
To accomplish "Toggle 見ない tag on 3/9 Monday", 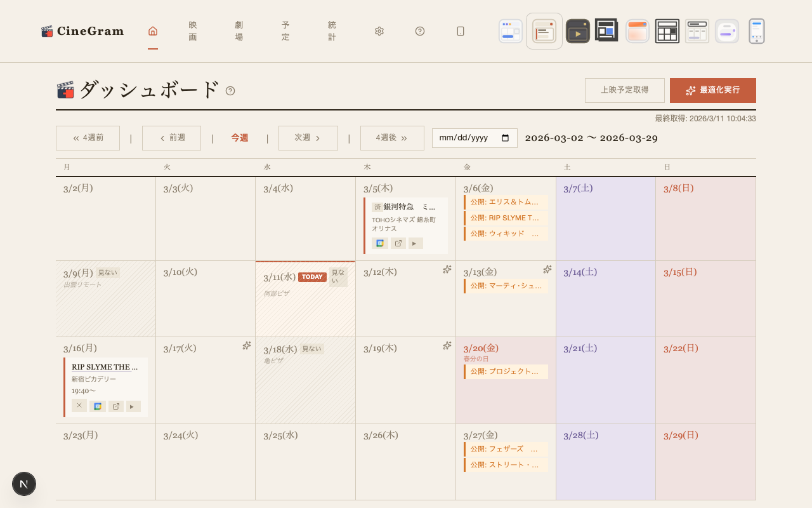I will pyautogui.click(x=107, y=272).
